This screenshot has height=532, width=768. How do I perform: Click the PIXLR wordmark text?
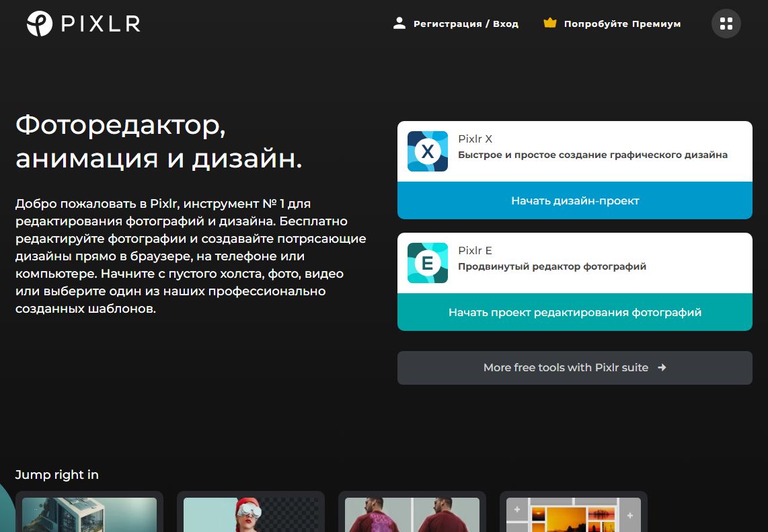tap(100, 24)
